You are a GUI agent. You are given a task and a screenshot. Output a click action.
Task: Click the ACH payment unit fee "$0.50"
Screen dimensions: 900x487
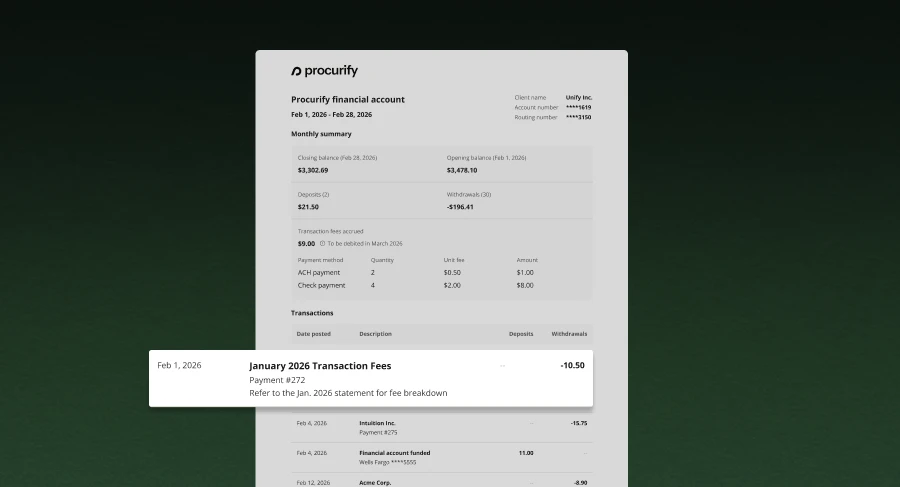point(452,273)
